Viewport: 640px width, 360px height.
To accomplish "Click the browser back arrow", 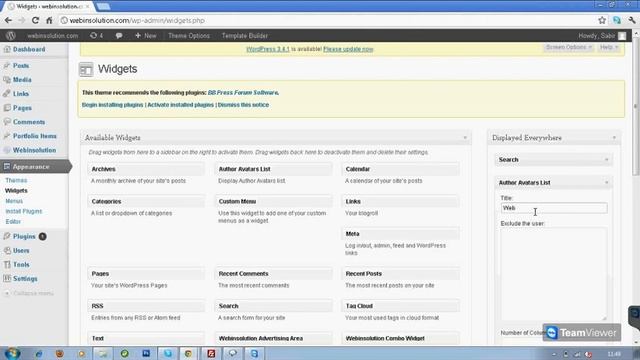I will coord(8,20).
